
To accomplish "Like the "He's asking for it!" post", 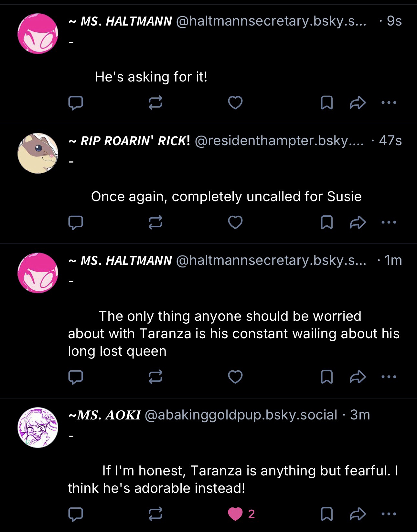I will pos(235,103).
